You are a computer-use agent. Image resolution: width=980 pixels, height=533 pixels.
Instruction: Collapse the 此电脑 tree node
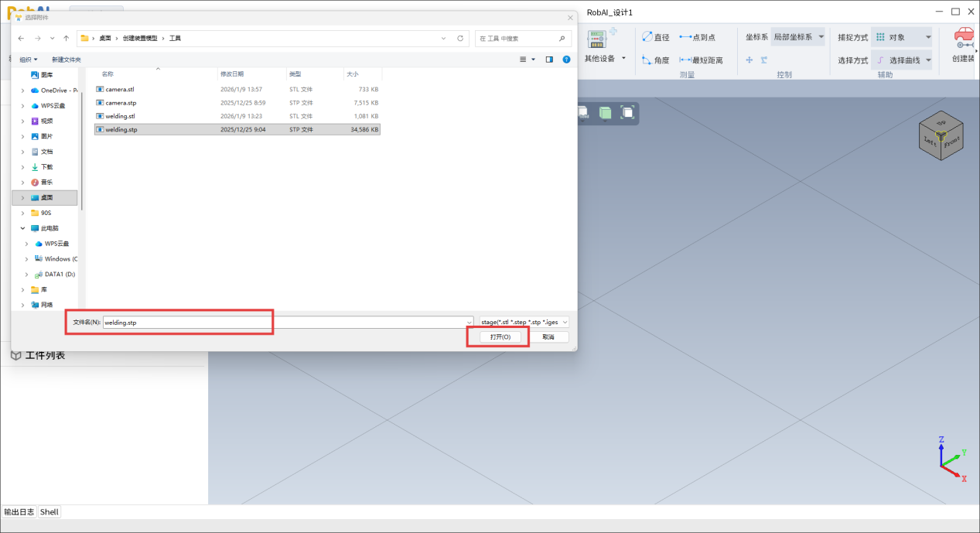[22, 228]
